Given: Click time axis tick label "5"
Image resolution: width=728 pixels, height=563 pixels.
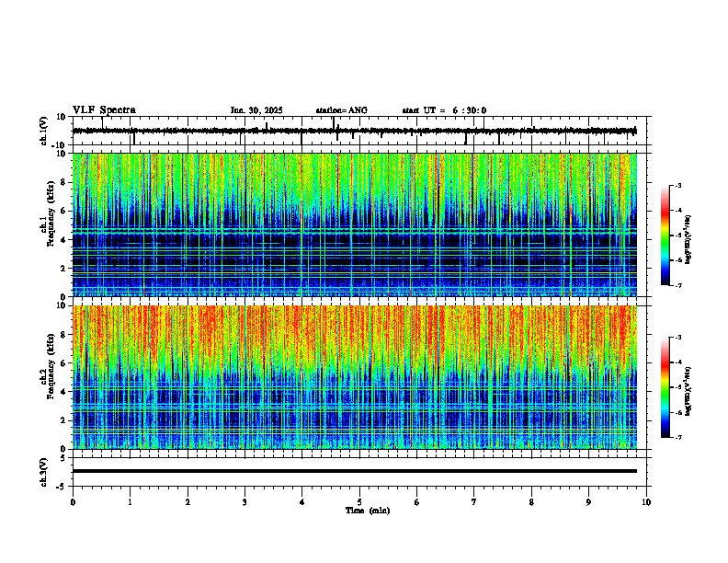Looking at the screenshot, I should click(359, 502).
